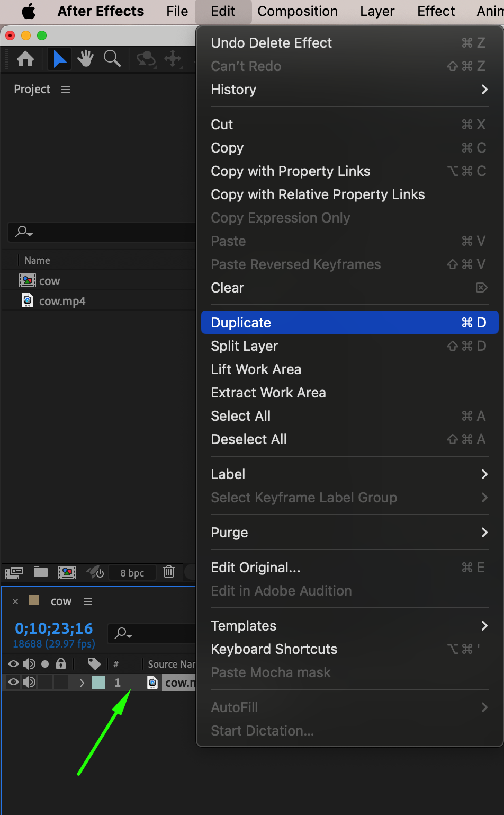Screen dimensions: 504x815
Task: Click the current timecode 0;10;23;16
Action: (x=54, y=628)
